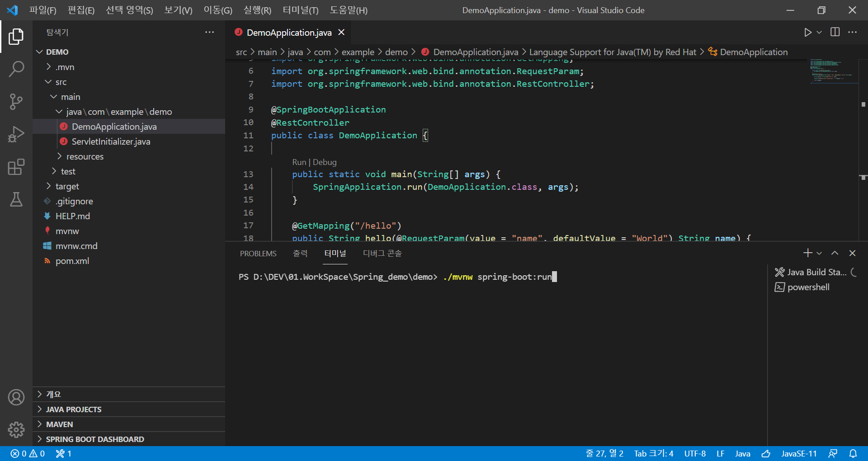Select the Java Build Status terminal entry
The width and height of the screenshot is (868, 461).
click(816, 272)
